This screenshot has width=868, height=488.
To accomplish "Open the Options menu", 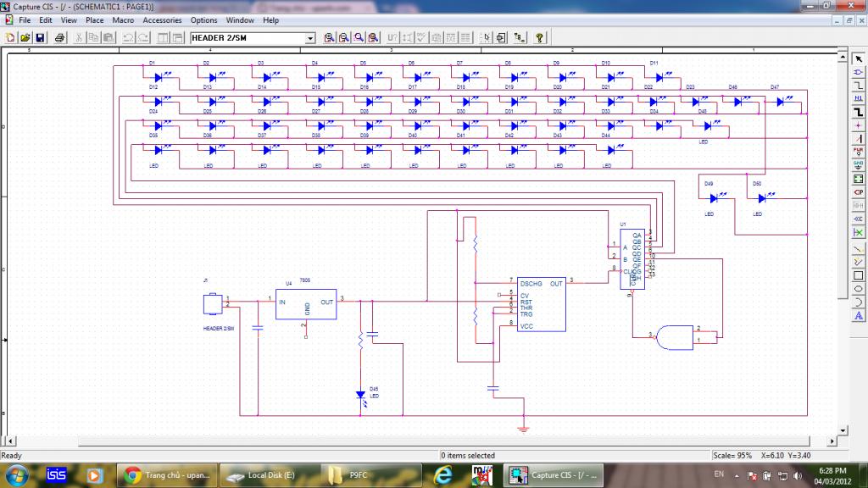I will 203,19.
